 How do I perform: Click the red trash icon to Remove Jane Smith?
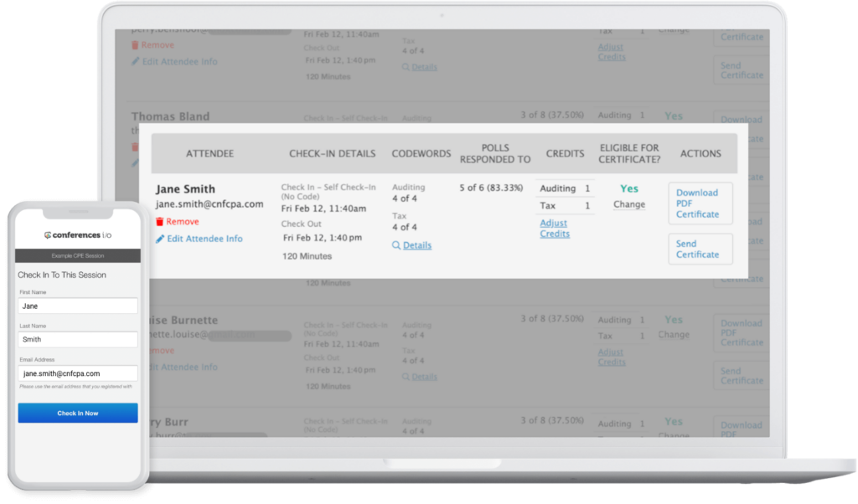point(160,221)
